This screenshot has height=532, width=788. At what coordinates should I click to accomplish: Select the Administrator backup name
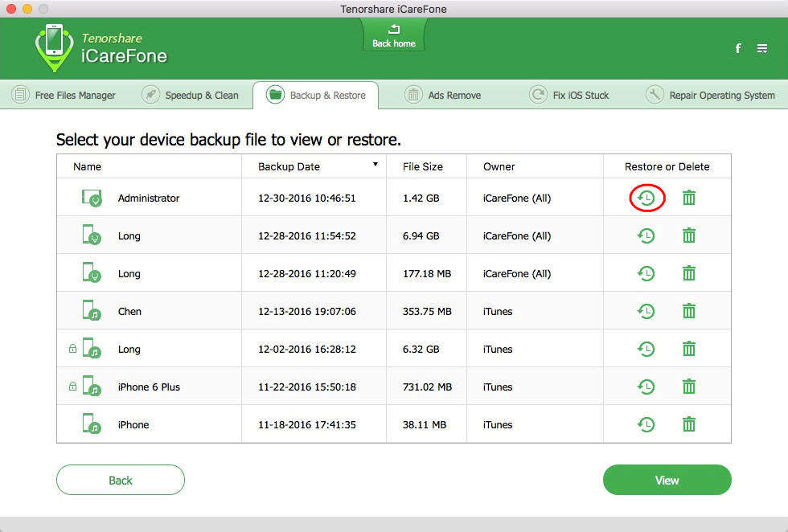(x=149, y=198)
